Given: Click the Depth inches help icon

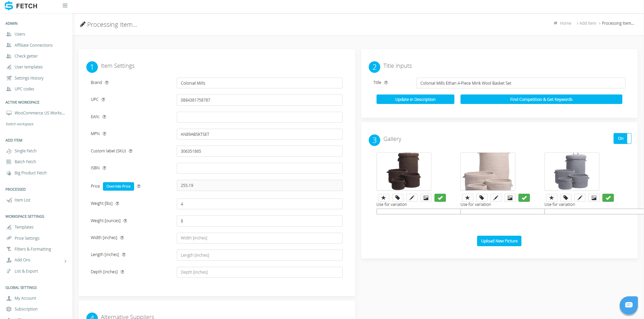Looking at the screenshot, I should [x=123, y=272].
